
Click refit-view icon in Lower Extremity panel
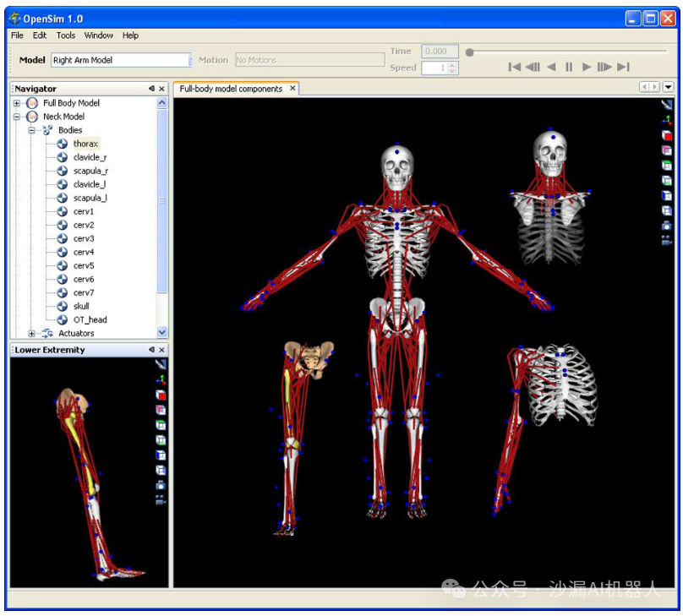click(161, 364)
